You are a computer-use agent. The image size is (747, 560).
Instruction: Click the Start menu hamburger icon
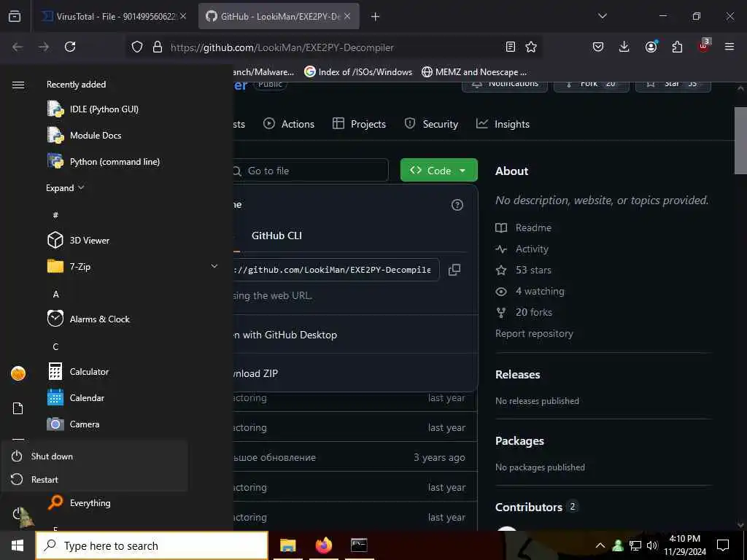tap(18, 85)
